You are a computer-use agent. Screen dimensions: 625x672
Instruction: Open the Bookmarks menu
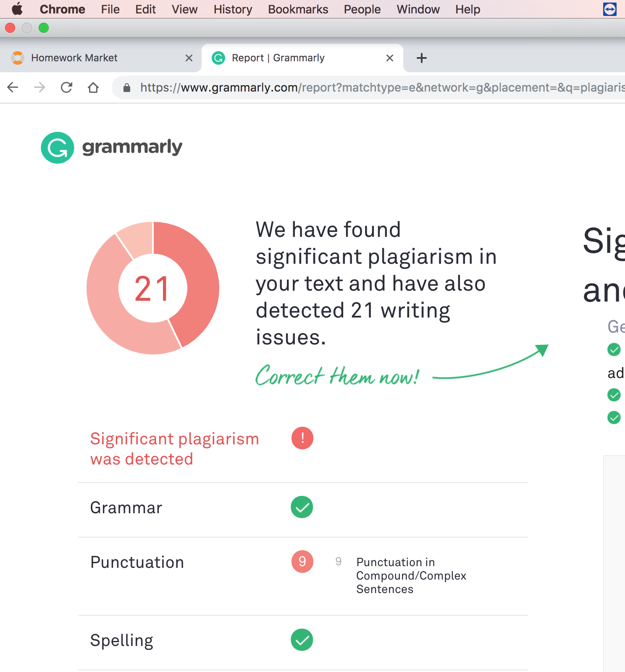298,9
